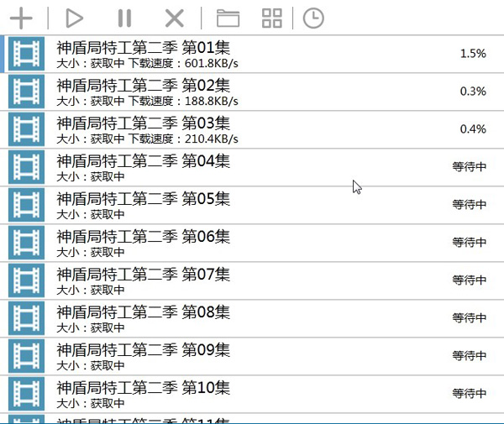The width and height of the screenshot is (504, 424).
Task: Click film icon of 第07集
Action: point(26,280)
